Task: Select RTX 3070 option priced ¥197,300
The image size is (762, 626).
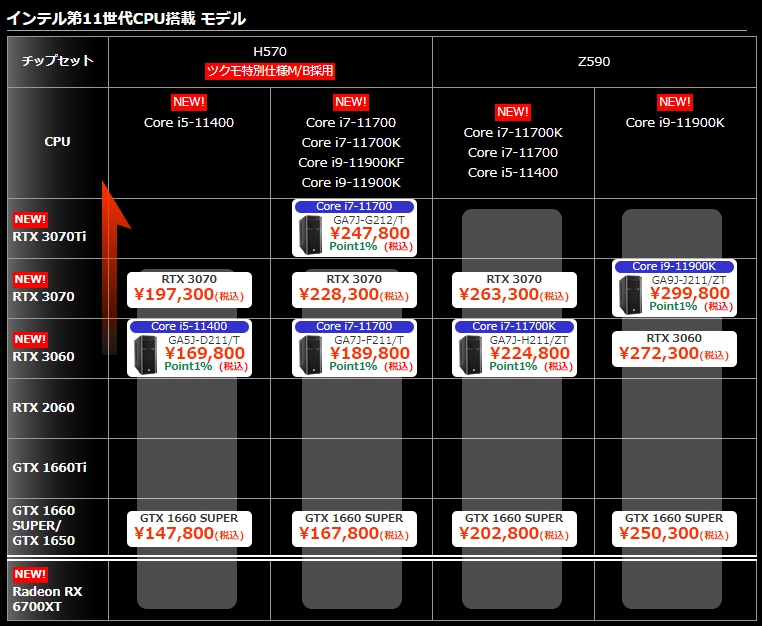Action: pos(189,290)
